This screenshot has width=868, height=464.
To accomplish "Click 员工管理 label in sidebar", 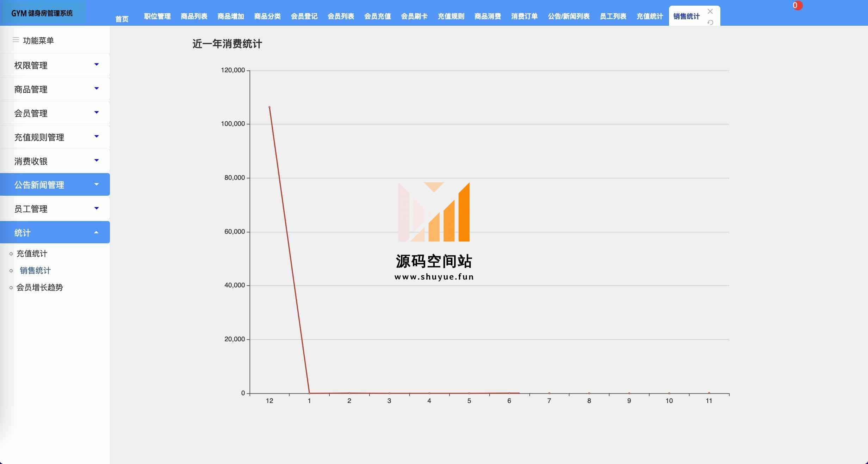I will (x=31, y=209).
